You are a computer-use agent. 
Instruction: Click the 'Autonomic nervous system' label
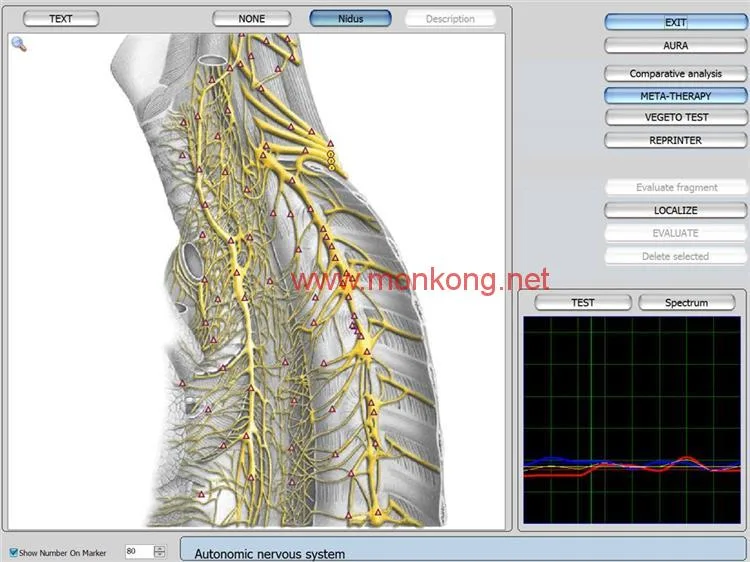[270, 554]
